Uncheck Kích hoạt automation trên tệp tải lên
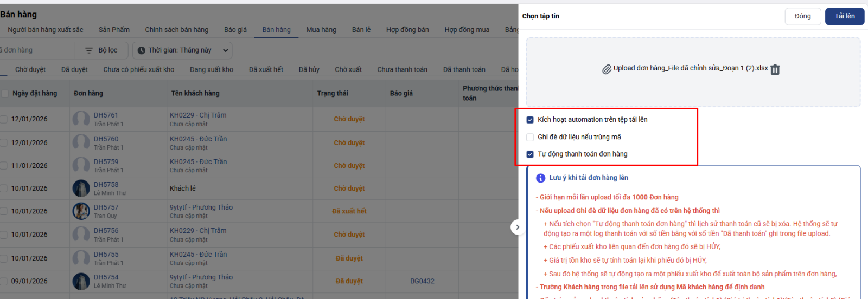This screenshot has width=868, height=299. (x=530, y=120)
